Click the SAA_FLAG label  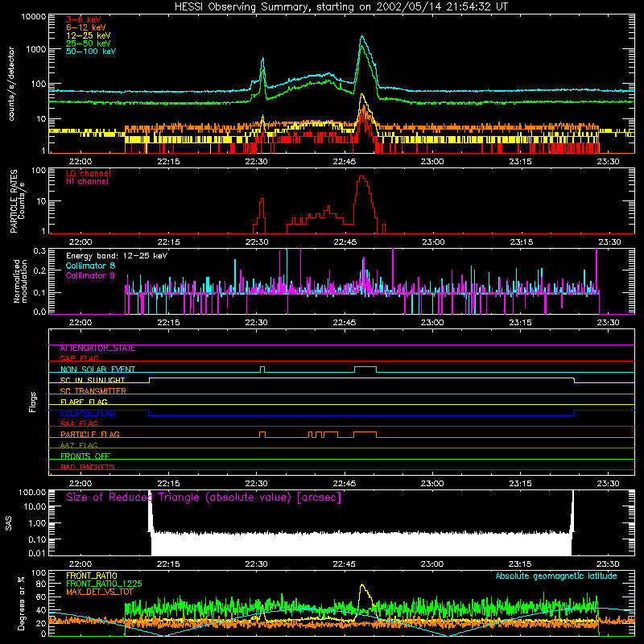click(x=79, y=423)
